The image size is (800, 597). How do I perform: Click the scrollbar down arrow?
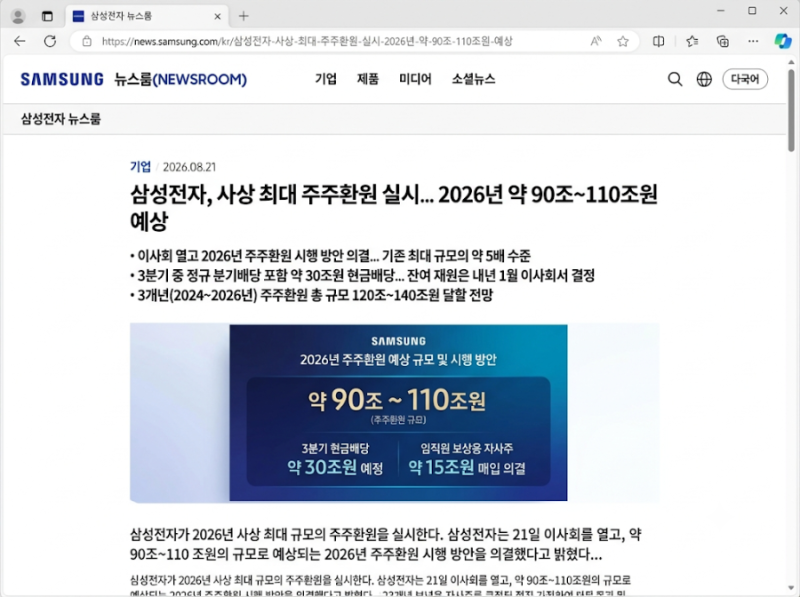tap(791, 588)
